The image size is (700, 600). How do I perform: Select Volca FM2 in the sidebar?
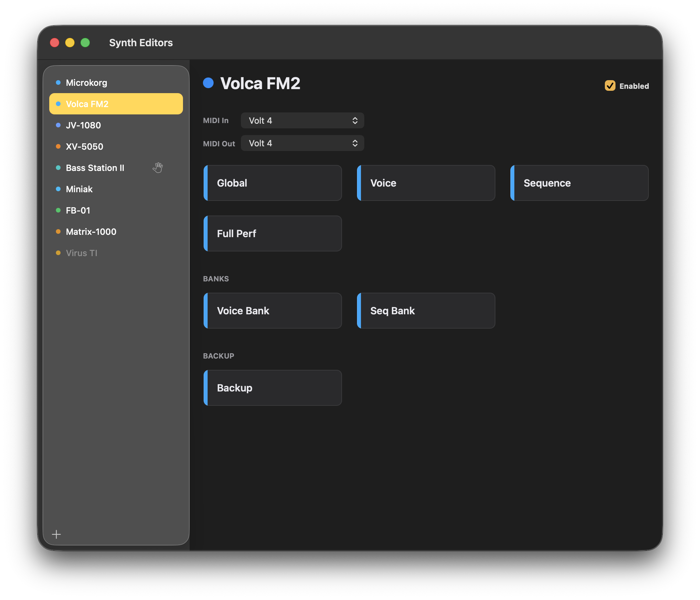(x=116, y=104)
